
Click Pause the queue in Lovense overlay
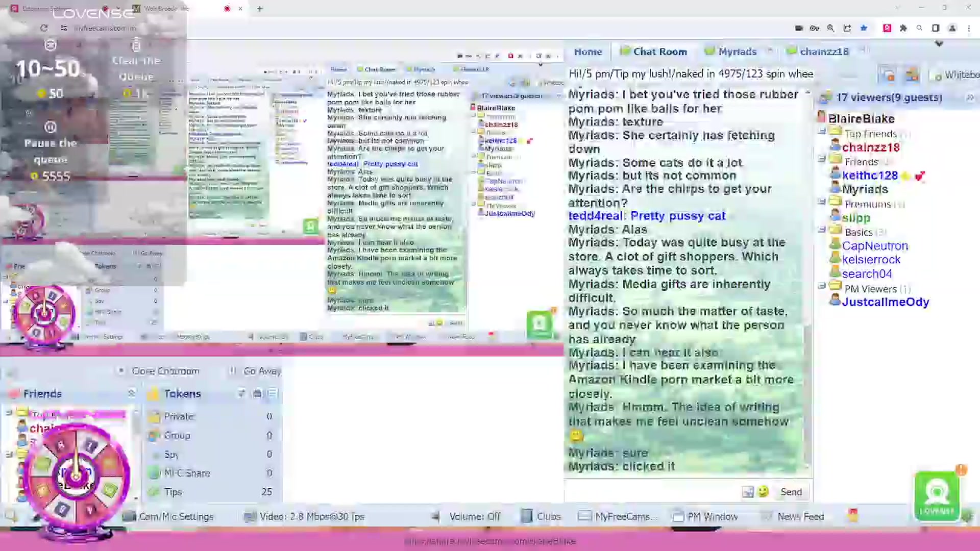coord(50,151)
